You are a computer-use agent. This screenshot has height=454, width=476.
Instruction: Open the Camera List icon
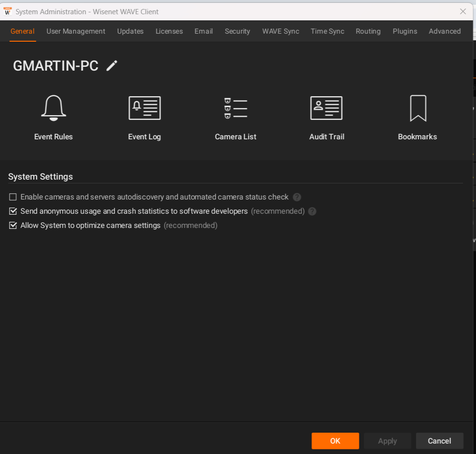(x=236, y=108)
